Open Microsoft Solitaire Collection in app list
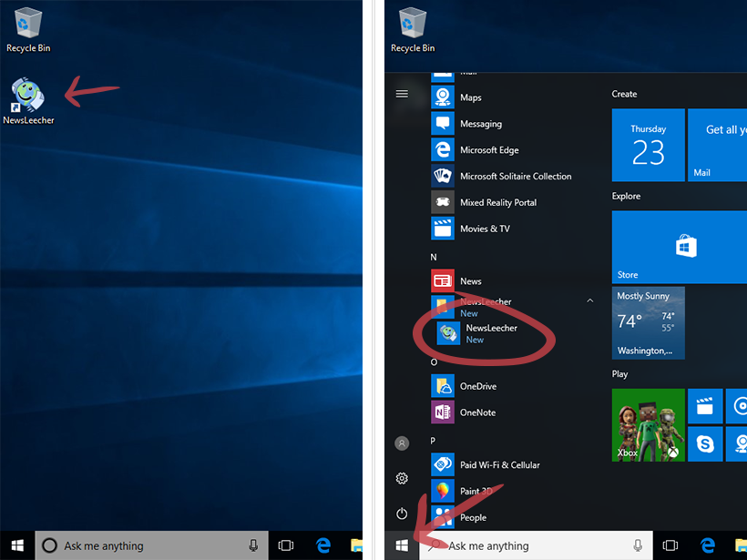747x560 pixels. pos(512,176)
